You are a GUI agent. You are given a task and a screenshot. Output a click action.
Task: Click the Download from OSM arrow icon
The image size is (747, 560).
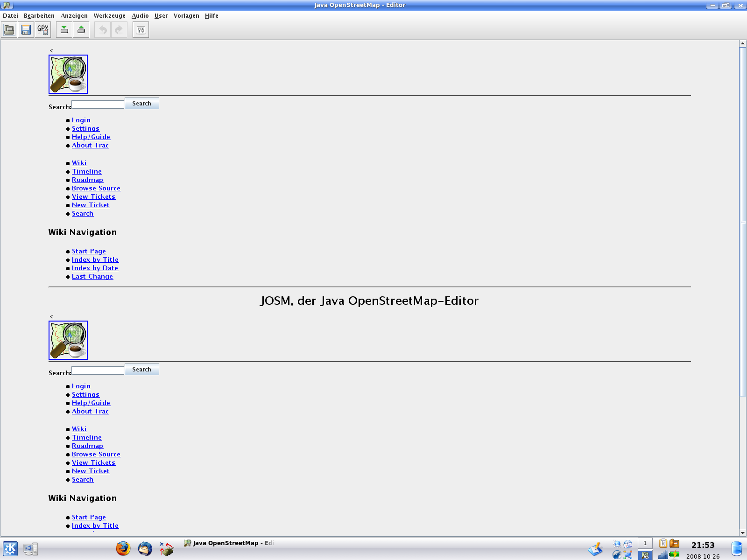coord(64,30)
